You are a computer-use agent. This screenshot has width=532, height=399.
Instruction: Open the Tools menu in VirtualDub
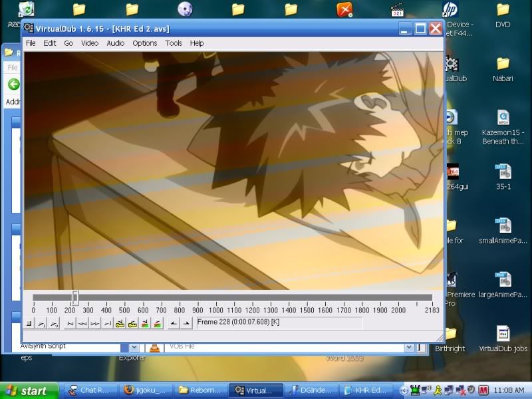[x=174, y=43]
